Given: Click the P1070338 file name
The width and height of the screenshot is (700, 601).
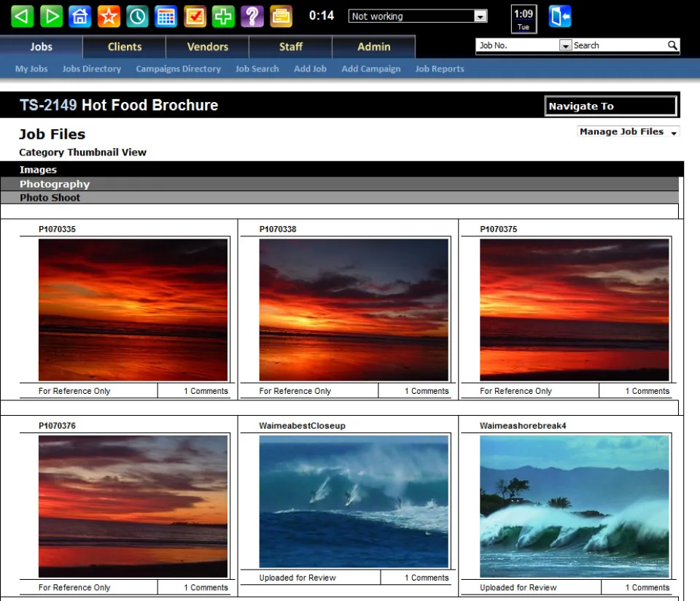Looking at the screenshot, I should pyautogui.click(x=278, y=229).
